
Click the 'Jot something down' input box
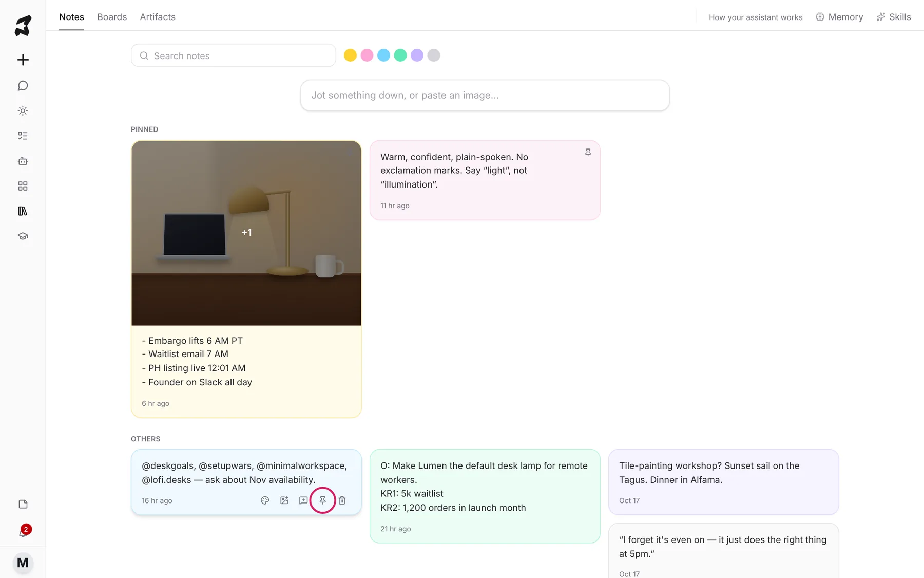point(485,96)
